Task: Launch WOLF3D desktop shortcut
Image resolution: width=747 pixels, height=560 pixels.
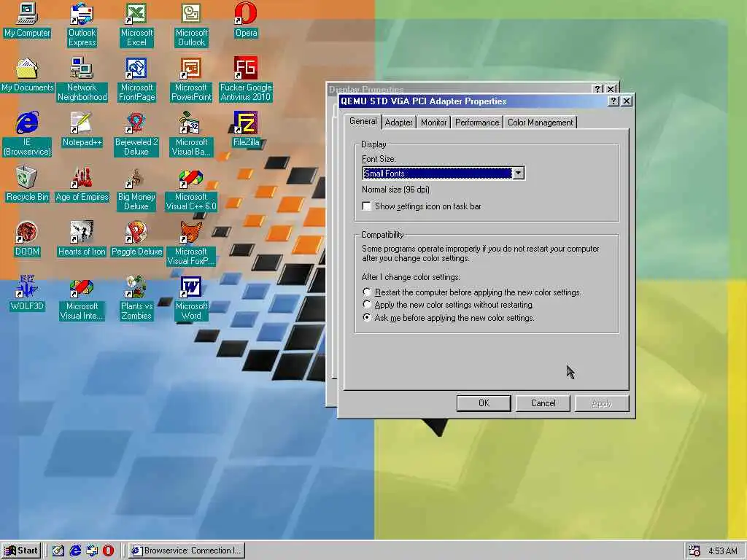Action: click(27, 293)
